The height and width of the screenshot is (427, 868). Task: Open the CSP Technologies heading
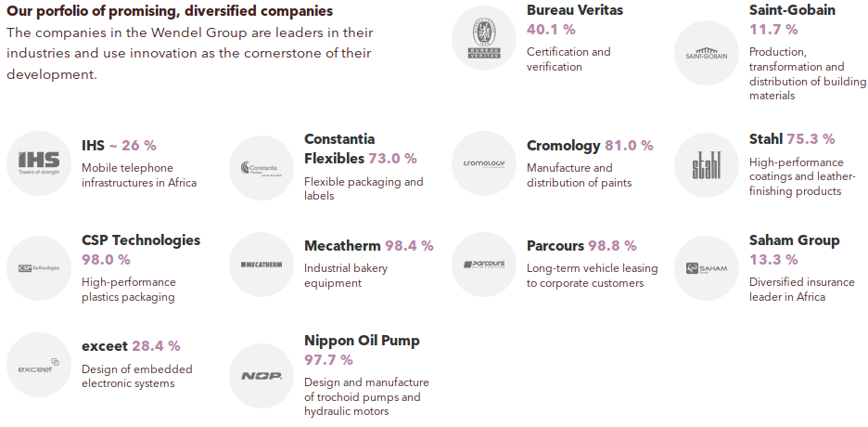point(140,240)
